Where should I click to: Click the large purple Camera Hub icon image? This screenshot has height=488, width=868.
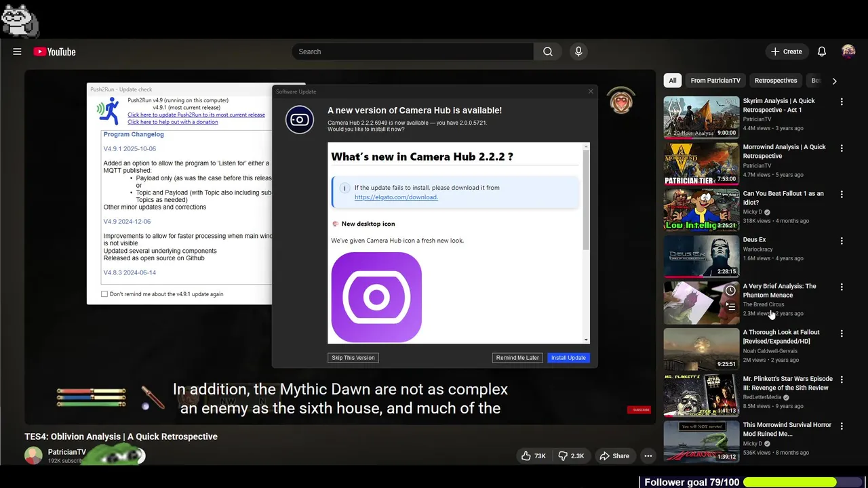tap(376, 297)
